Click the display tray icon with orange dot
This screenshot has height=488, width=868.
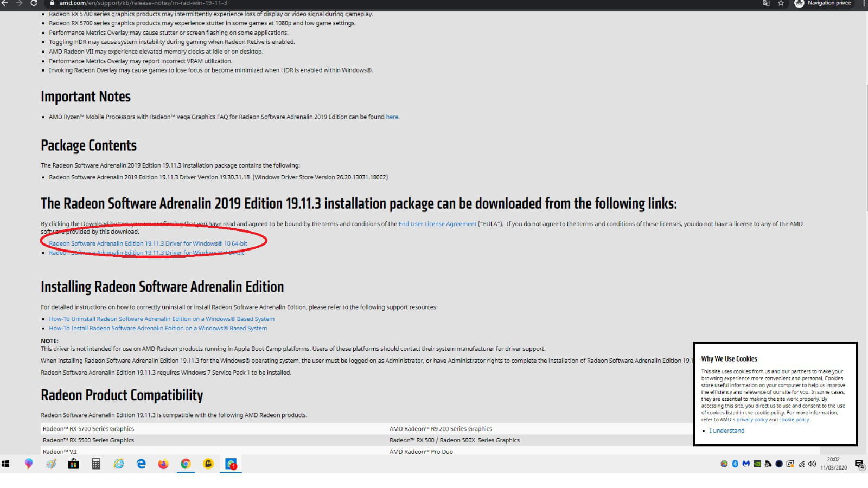(790, 464)
